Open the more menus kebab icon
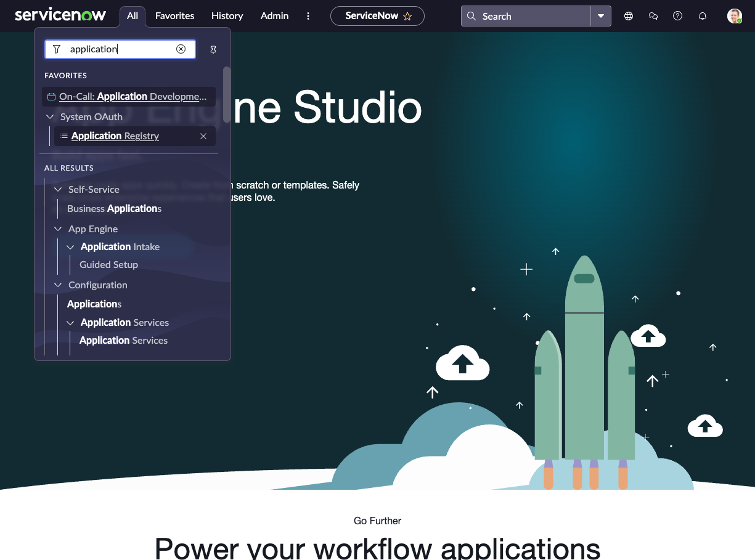Screen dimensions: 755x560 pyautogui.click(x=308, y=16)
